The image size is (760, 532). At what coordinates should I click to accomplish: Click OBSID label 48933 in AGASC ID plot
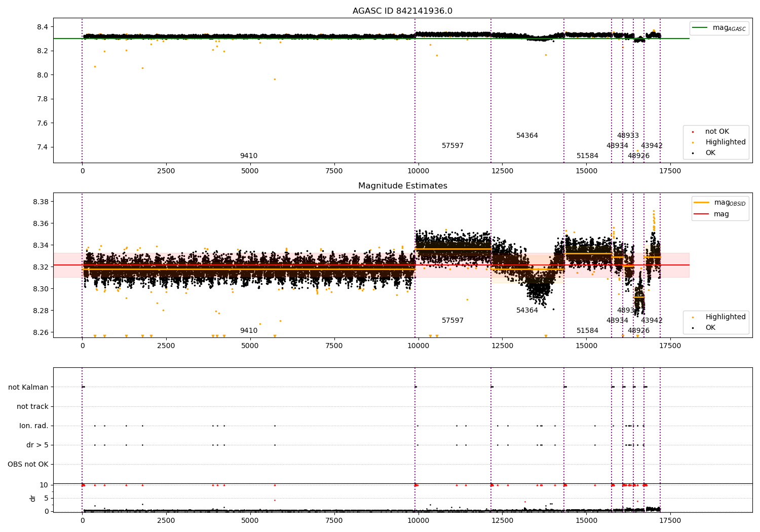(628, 136)
